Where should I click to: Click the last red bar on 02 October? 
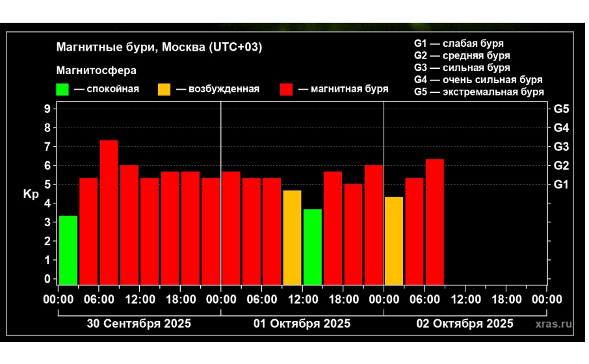[434, 221]
